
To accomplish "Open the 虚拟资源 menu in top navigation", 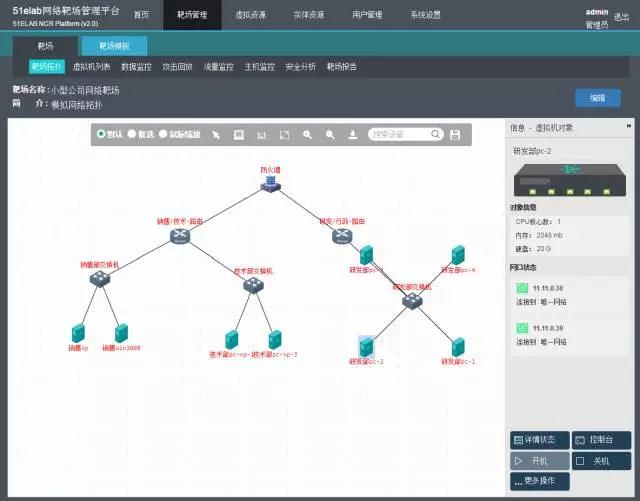I will [x=250, y=15].
